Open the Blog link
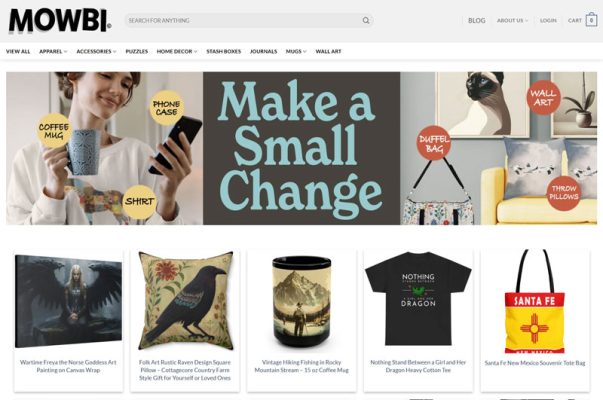 click(x=476, y=20)
